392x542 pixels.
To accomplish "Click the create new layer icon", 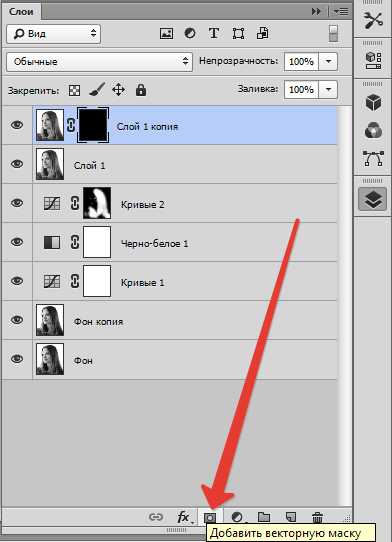I will [291, 517].
